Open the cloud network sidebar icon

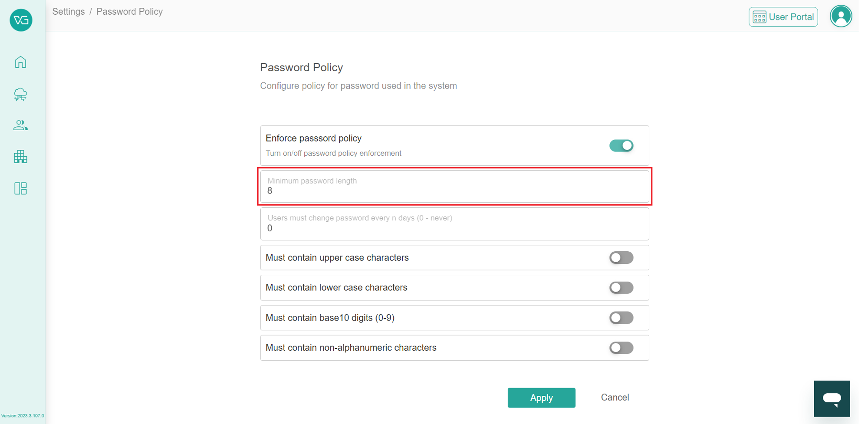coord(20,94)
